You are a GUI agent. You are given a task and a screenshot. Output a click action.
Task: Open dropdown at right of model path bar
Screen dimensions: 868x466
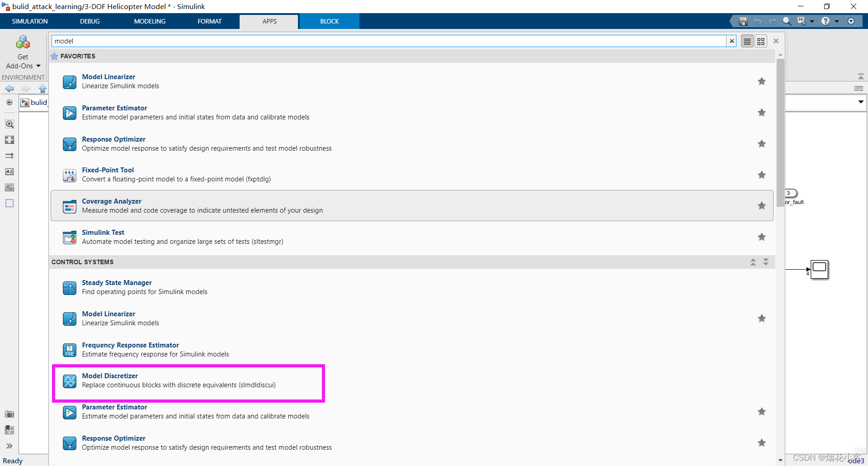tap(861, 102)
